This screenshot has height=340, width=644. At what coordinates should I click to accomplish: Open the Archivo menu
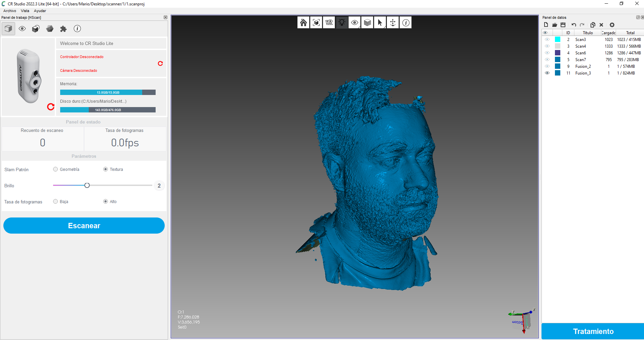pos(10,11)
